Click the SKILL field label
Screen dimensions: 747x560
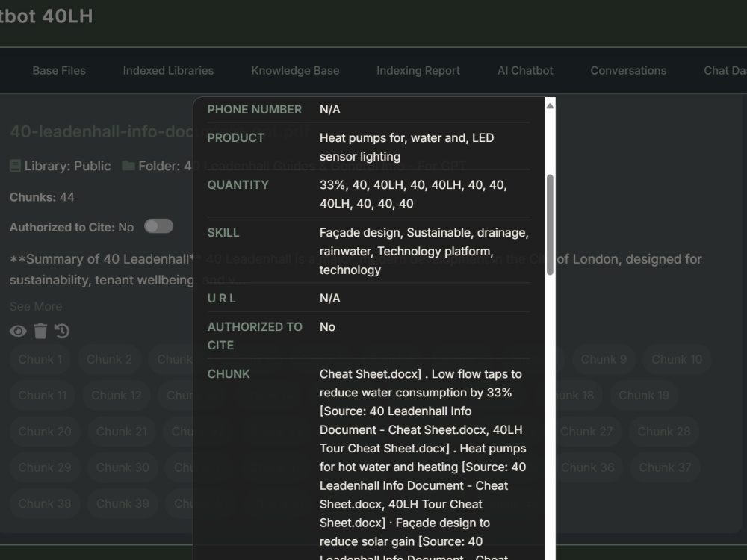pos(223,233)
